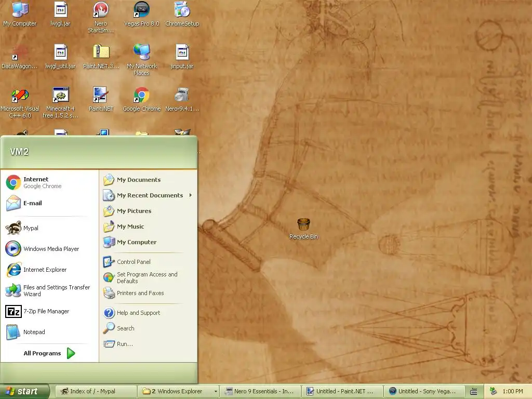Open 7-Zip File Manager from Start menu
532x399 pixels.
(x=49, y=311)
